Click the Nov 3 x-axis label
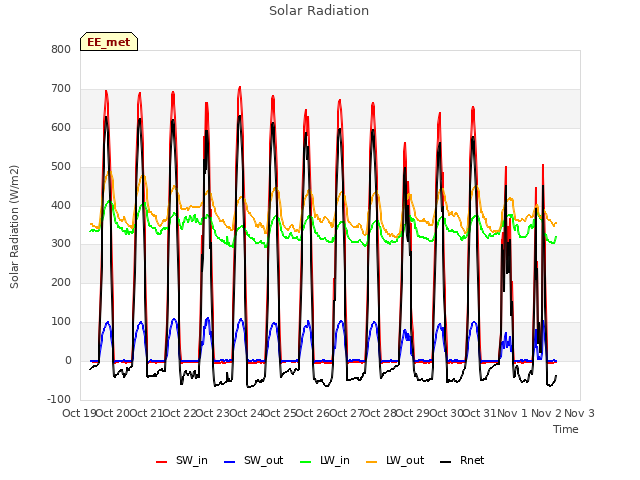This screenshot has width=640, height=480. coord(579,413)
